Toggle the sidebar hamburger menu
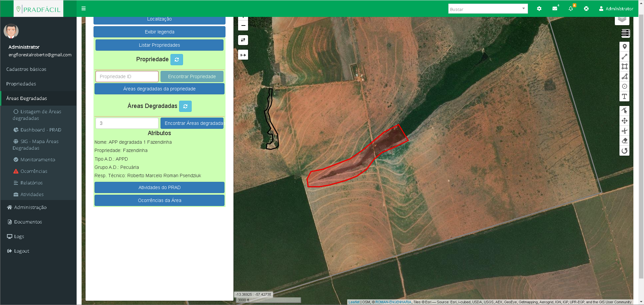Image resolution: width=644 pixels, height=305 pixels. (x=84, y=9)
